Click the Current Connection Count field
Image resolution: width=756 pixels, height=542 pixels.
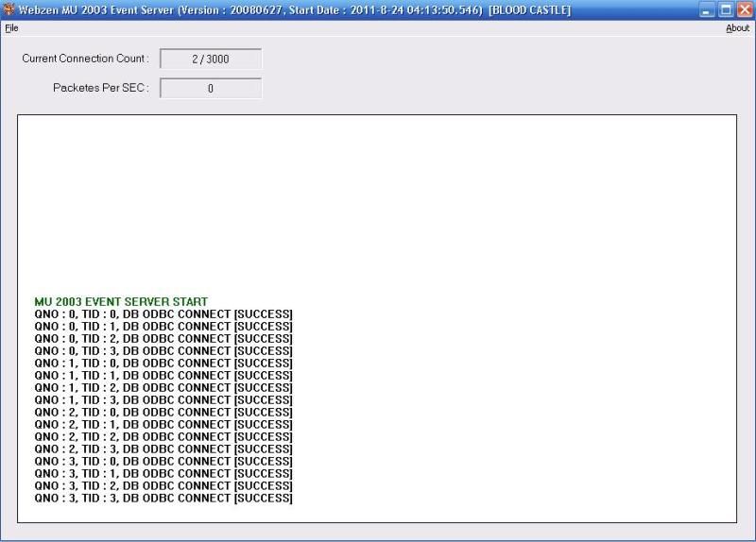211,59
